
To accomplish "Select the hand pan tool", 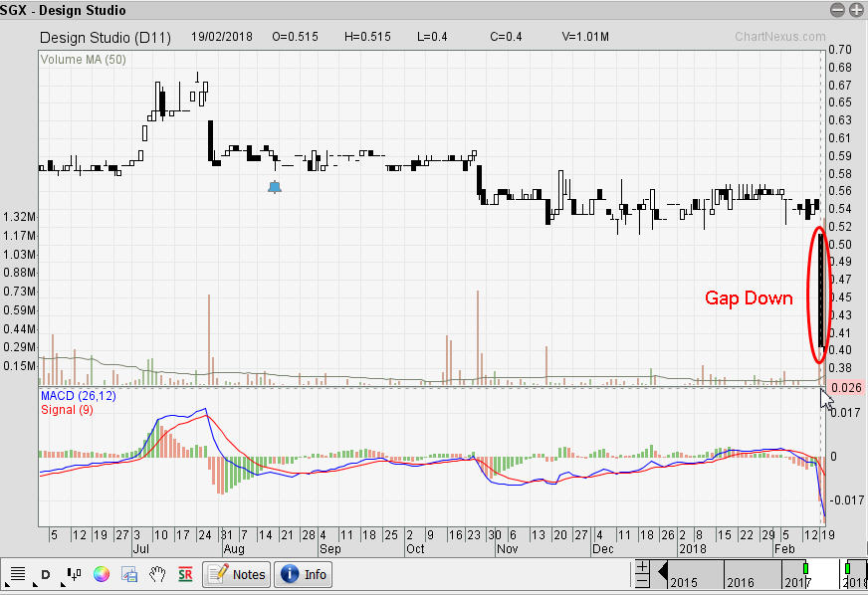I will (x=157, y=574).
